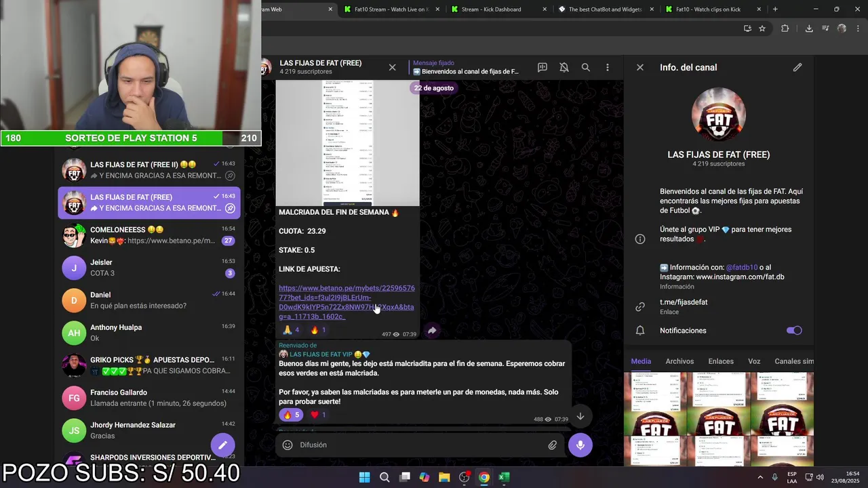Open the browser profile avatar
Viewport: 868px width, 488px height.
point(842,28)
